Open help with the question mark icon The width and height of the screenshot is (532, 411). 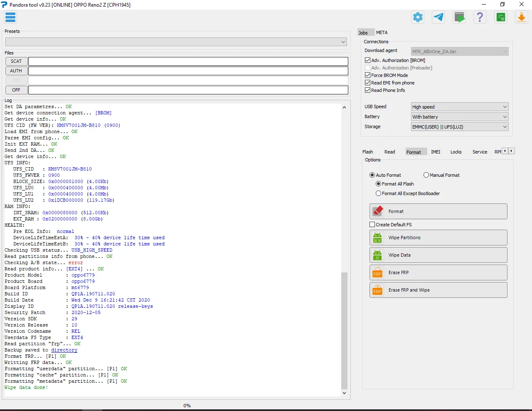480,17
